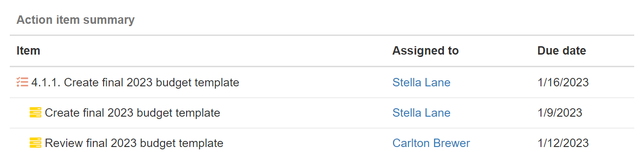Viewport: 644px width, 168px height.
Task: Sort by the Assigned to column header
Action: tap(426, 51)
